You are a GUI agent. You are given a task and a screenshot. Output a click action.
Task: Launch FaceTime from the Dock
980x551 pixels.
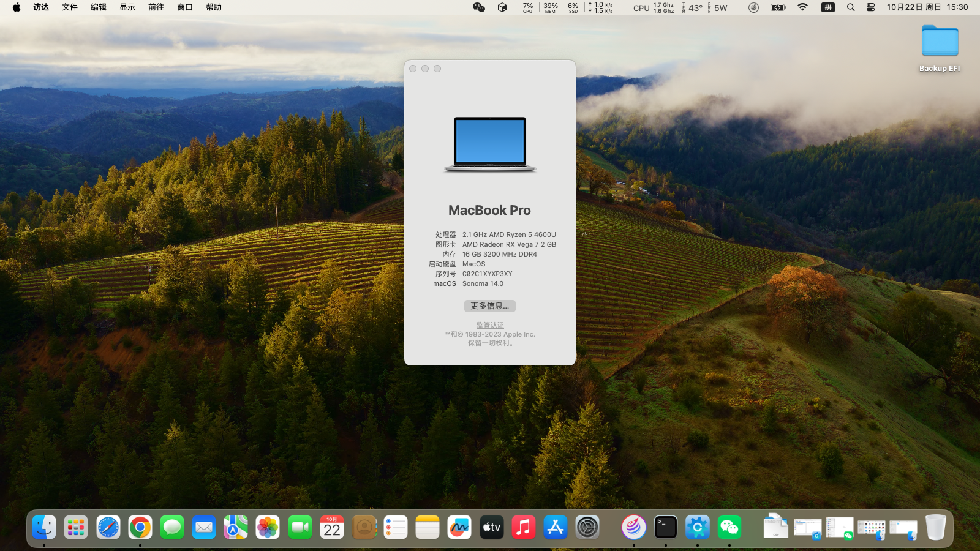coord(300,527)
